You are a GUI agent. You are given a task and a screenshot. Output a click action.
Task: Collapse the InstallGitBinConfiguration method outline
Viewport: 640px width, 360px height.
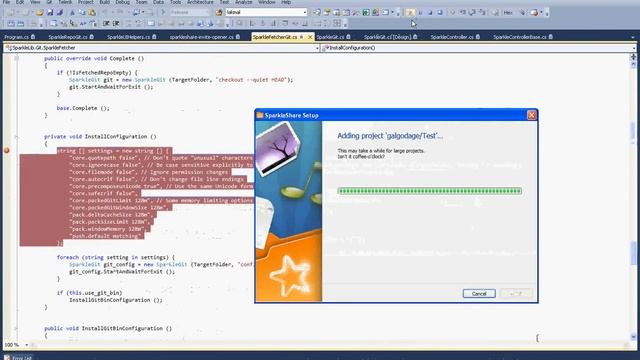tap(16, 328)
